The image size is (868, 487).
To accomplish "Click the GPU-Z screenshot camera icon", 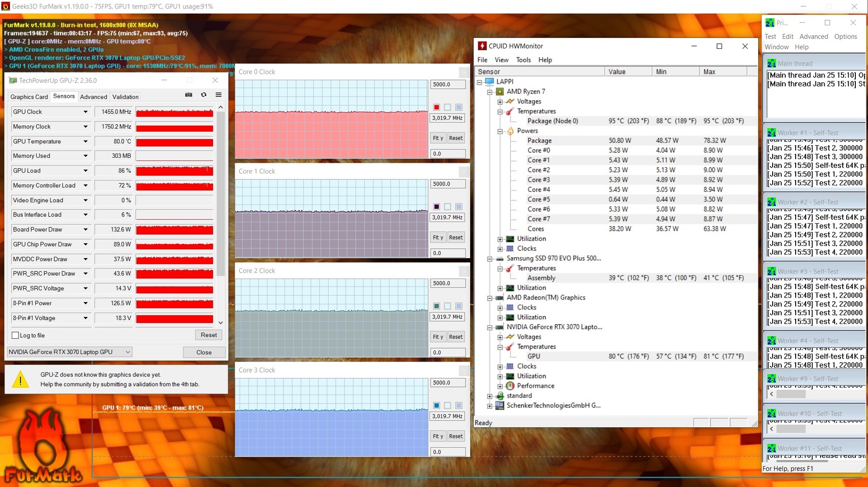I will click(x=189, y=95).
